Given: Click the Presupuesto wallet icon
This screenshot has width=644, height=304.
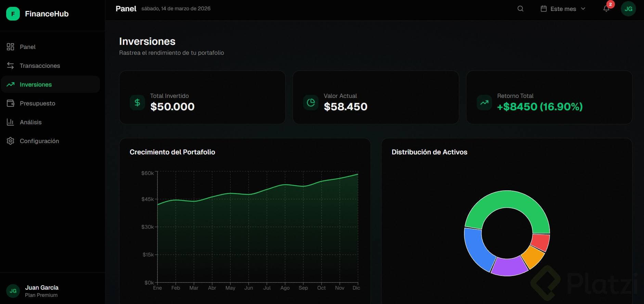Looking at the screenshot, I should coord(10,103).
